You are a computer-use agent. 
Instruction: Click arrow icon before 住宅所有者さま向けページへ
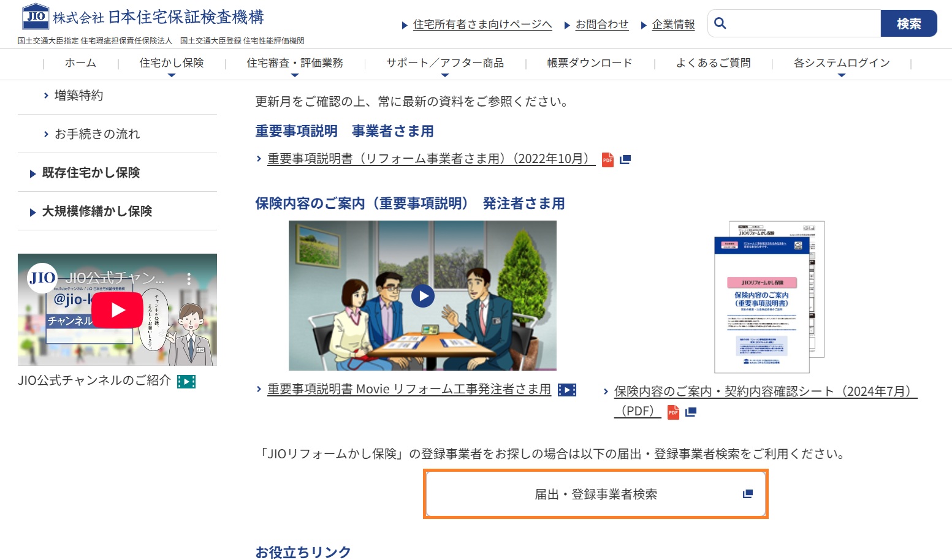(405, 26)
